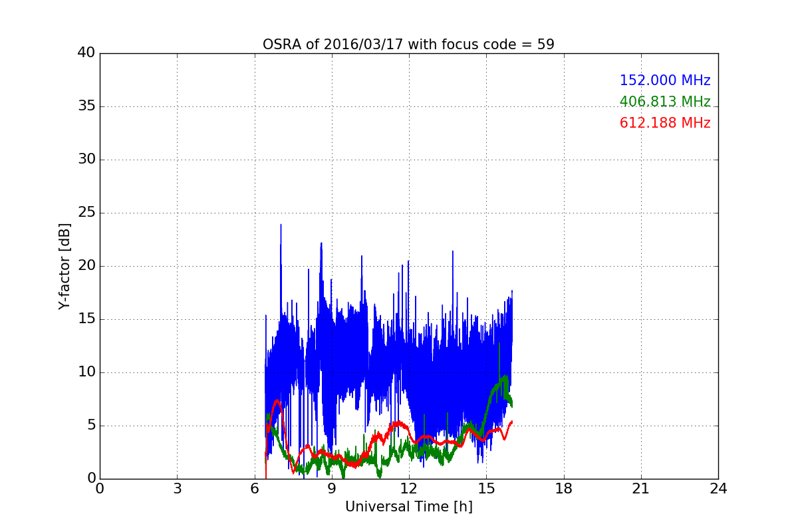This screenshot has width=798, height=532.
Task: Click the y-axis tick value 15
Action: [x=86, y=319]
